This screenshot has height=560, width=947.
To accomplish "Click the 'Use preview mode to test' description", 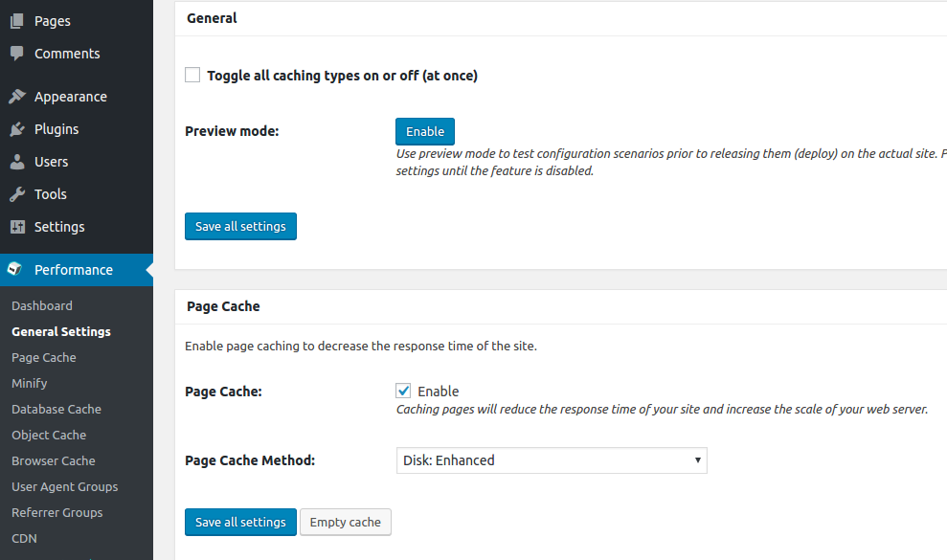I will tap(671, 163).
